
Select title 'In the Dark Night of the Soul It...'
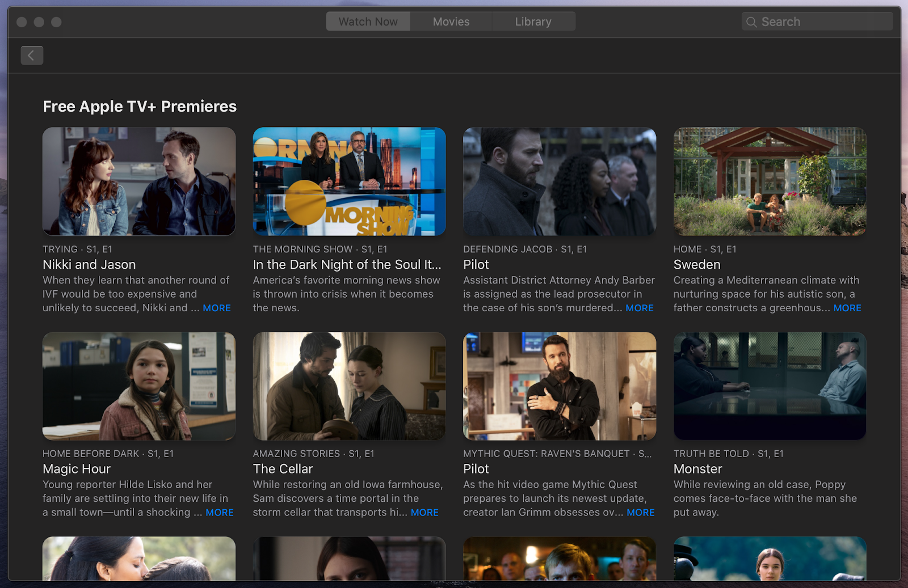pyautogui.click(x=347, y=265)
